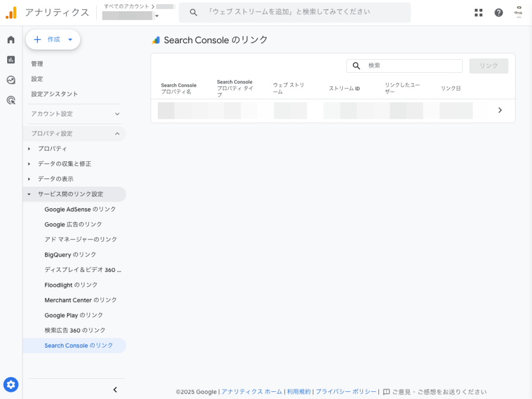Open the Home icon in left rail
Image resolution: width=532 pixels, height=399 pixels.
[11, 40]
